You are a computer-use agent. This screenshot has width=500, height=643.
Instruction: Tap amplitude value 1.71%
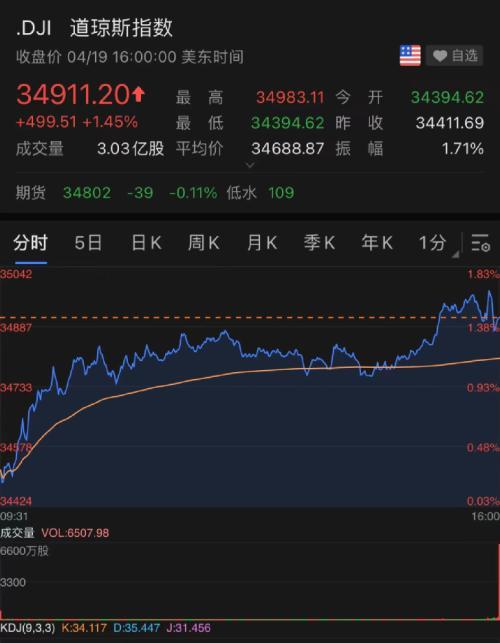coord(463,148)
